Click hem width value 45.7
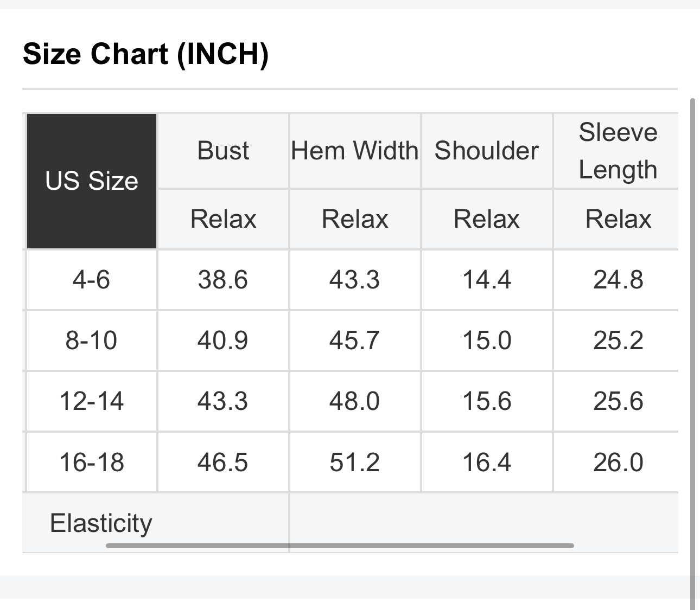The image size is (700, 610). pyautogui.click(x=354, y=341)
